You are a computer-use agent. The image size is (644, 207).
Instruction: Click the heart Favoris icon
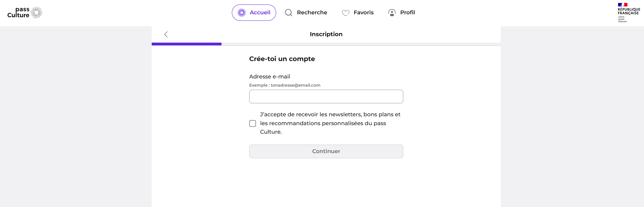(x=346, y=13)
